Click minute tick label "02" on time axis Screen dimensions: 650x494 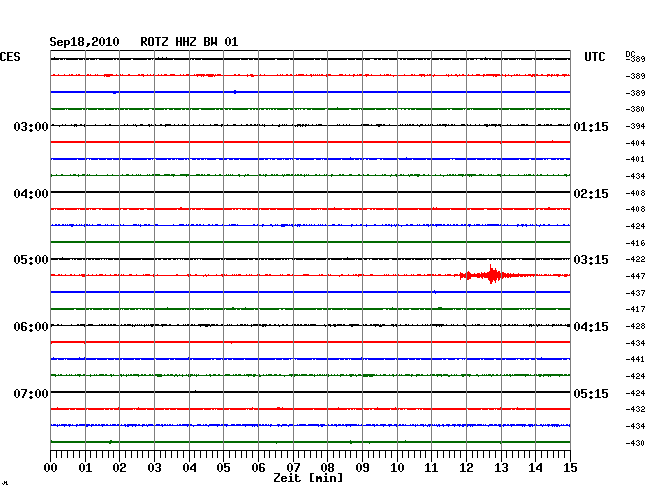pos(119,468)
